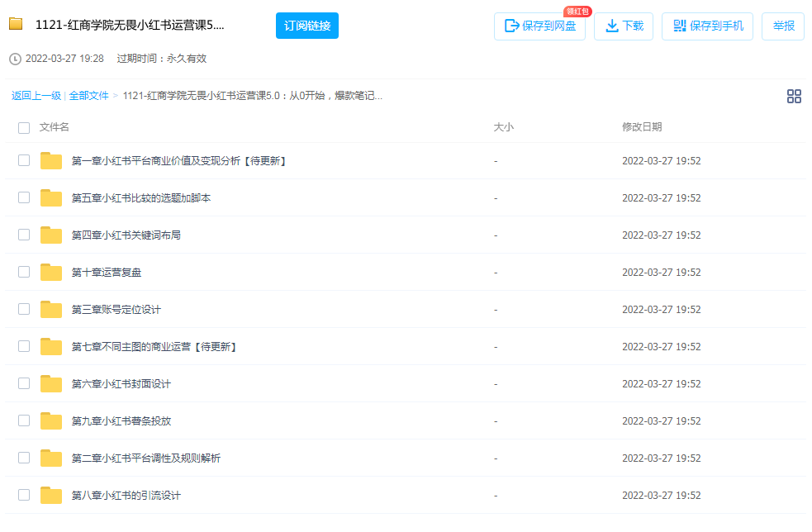
Task: Sort by the 大小 column header
Action: point(503,127)
